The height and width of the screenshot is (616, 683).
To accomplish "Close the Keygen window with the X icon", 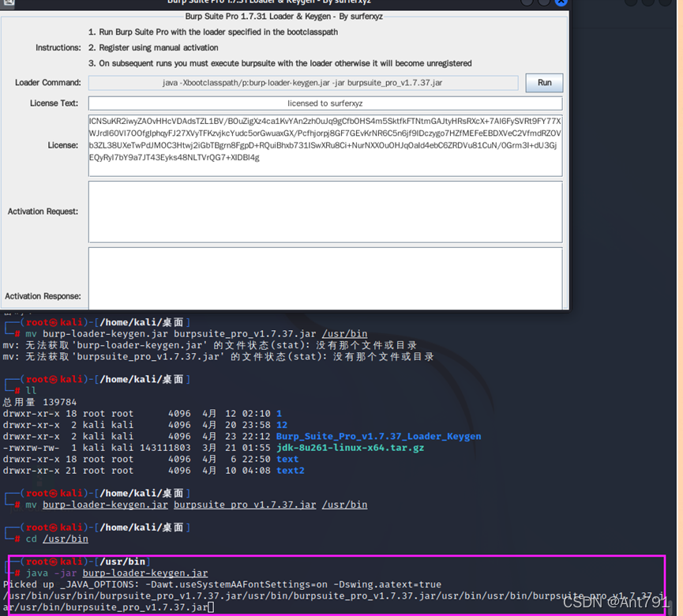I will [x=561, y=2].
